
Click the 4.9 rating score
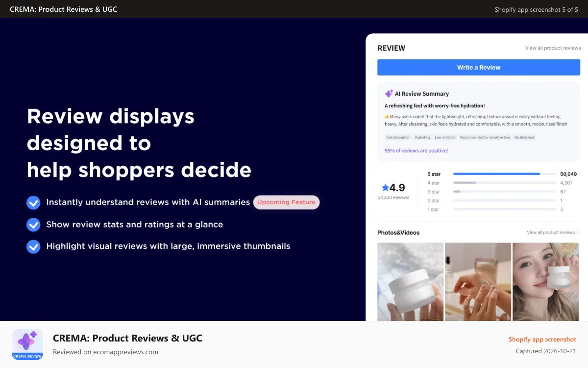coord(397,187)
